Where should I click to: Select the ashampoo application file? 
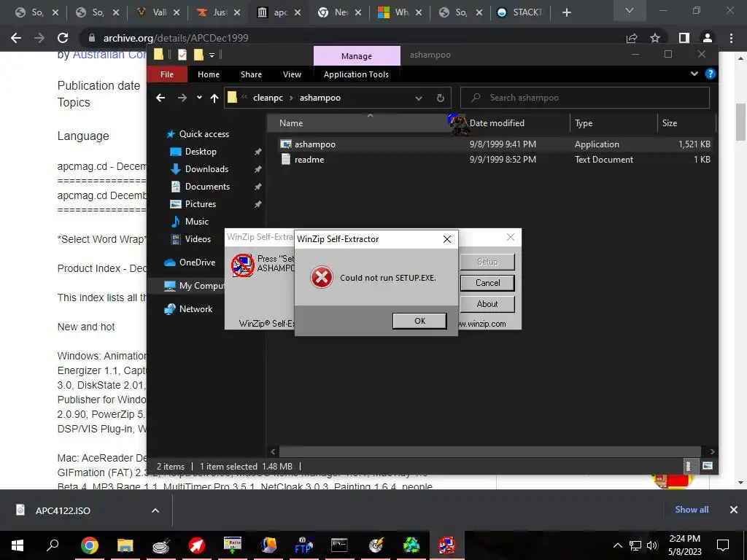click(315, 144)
